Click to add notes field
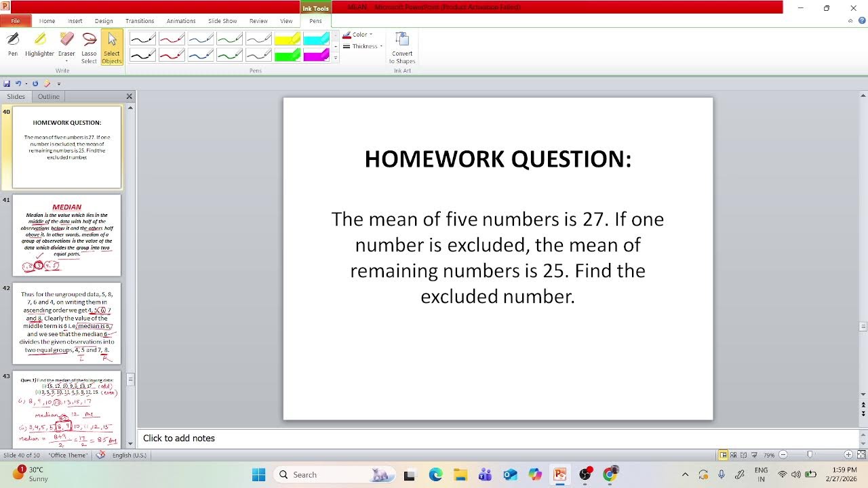Viewport: 868px width, 488px height. click(498, 439)
